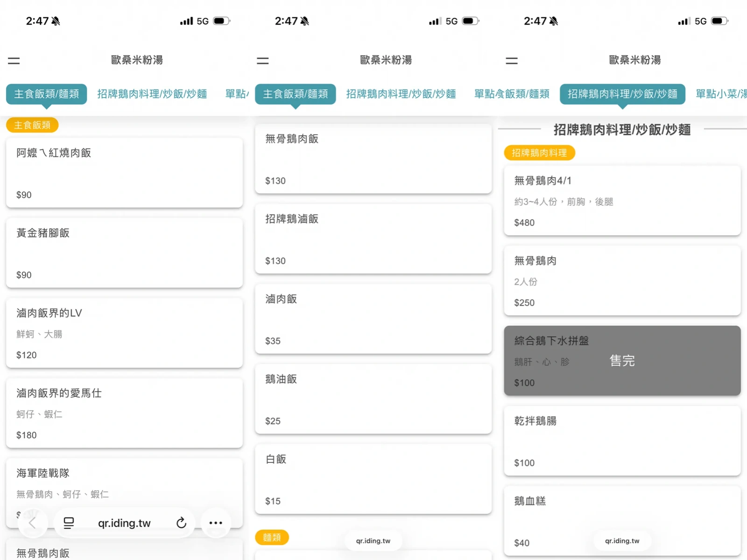Viewport: 747px width, 560px height.
Task: Open the hamburger menu on the left screen
Action: [x=14, y=61]
